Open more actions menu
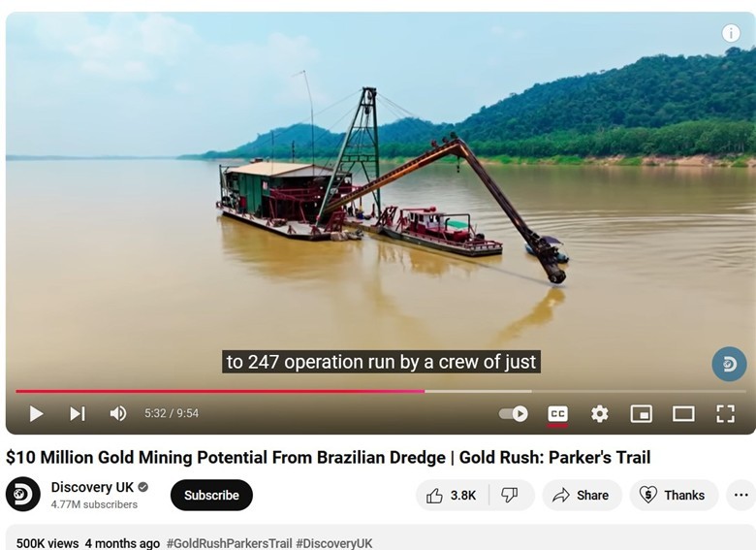 741,496
